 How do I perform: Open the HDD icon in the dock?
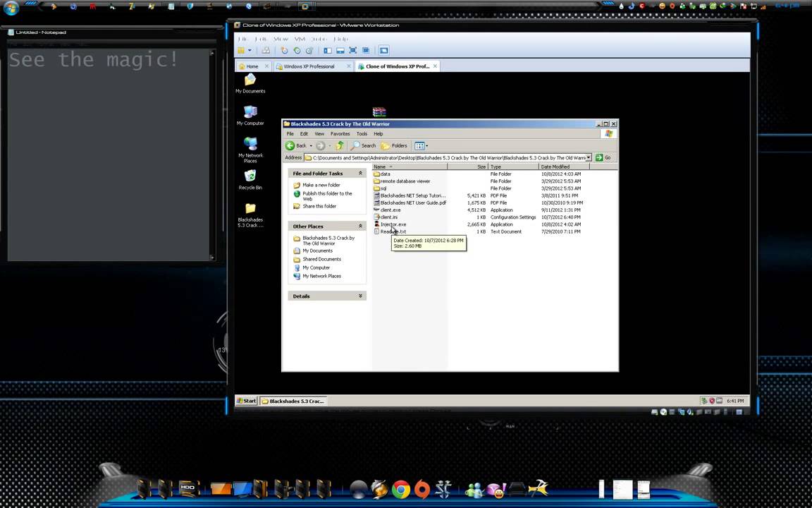pos(187,488)
